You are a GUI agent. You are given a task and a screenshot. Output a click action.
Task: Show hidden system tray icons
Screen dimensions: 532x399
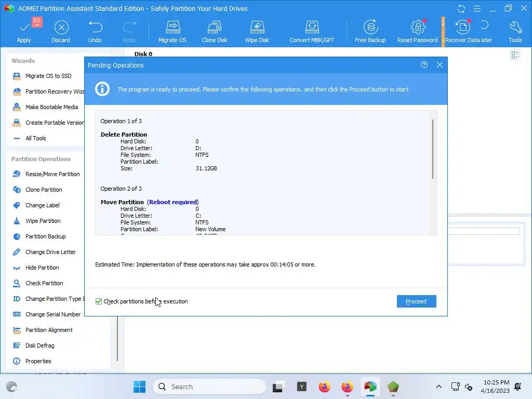pyautogui.click(x=438, y=387)
